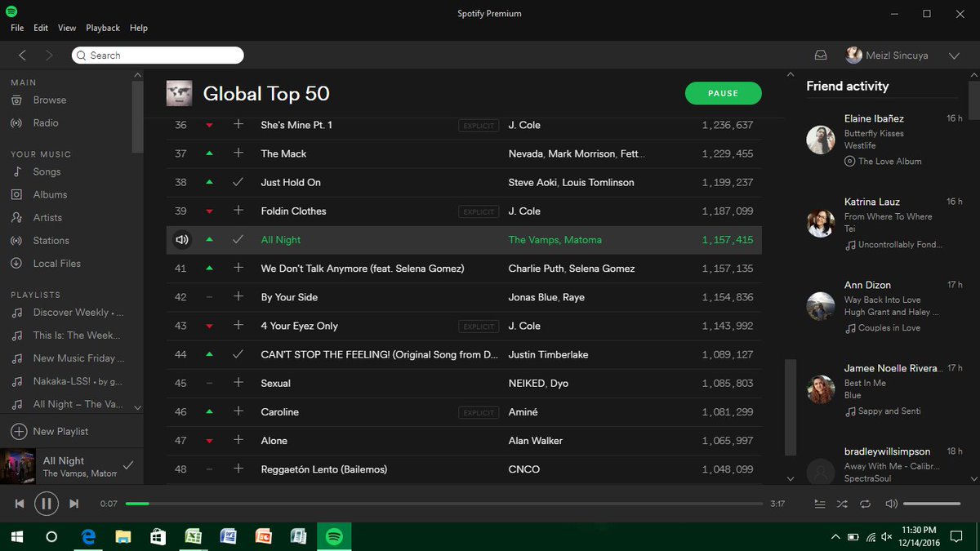
Task: Skip to next track
Action: pyautogui.click(x=73, y=504)
